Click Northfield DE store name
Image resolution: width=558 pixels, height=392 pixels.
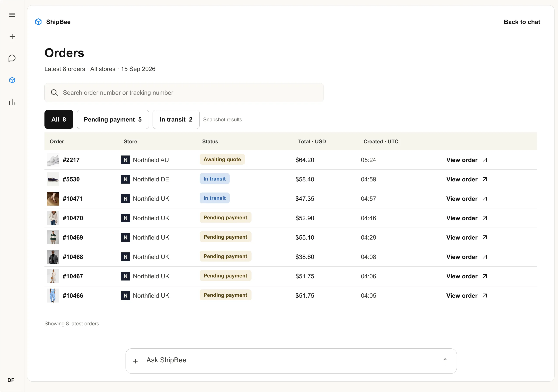(x=151, y=179)
